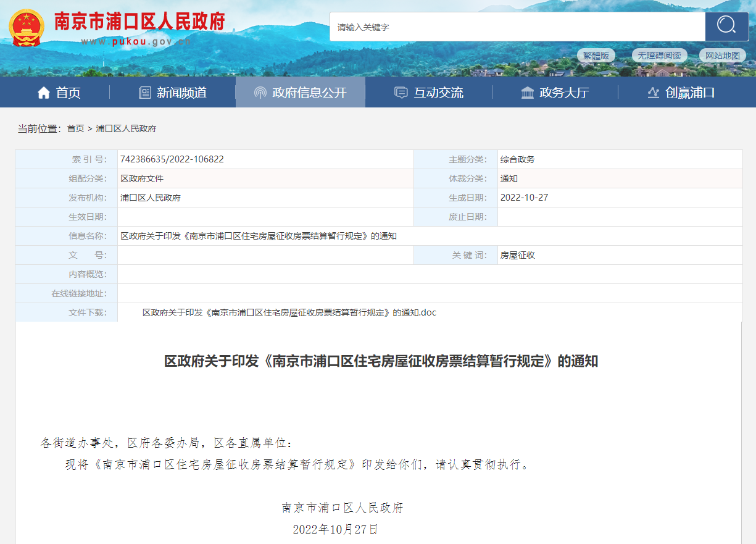Click the home icon beside 首页
This screenshot has width=756, height=544.
point(43,93)
